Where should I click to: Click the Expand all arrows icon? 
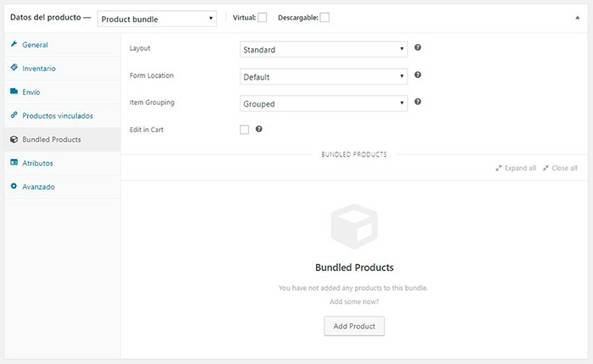498,168
